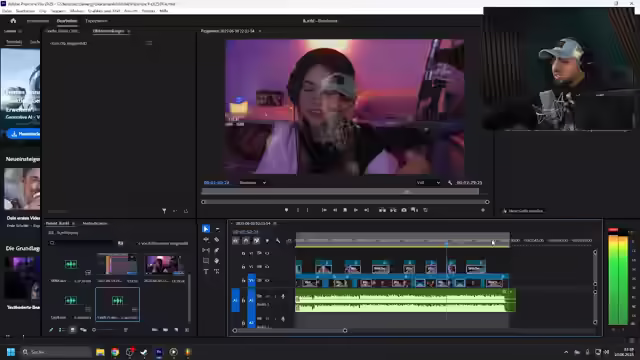640x360 pixels.
Task: Select the Pen tool
Action: [x=217, y=250]
